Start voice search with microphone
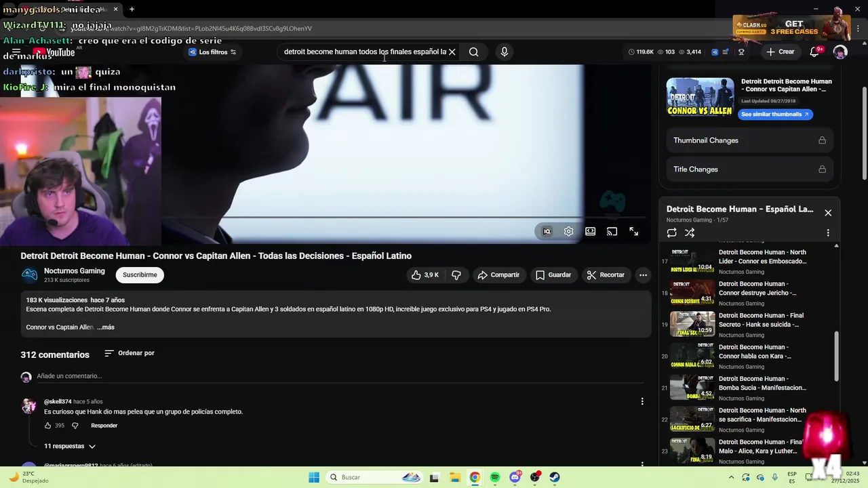Screen dimensions: 868x488 click(504, 52)
